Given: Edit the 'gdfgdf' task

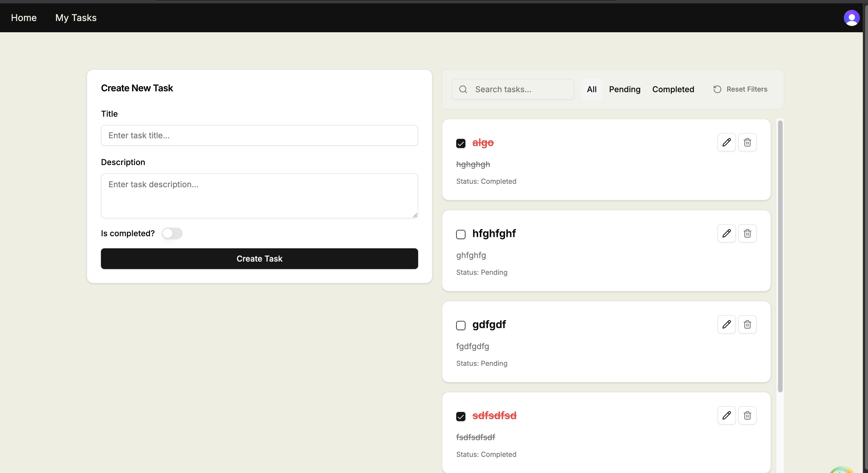Looking at the screenshot, I should coord(726,325).
